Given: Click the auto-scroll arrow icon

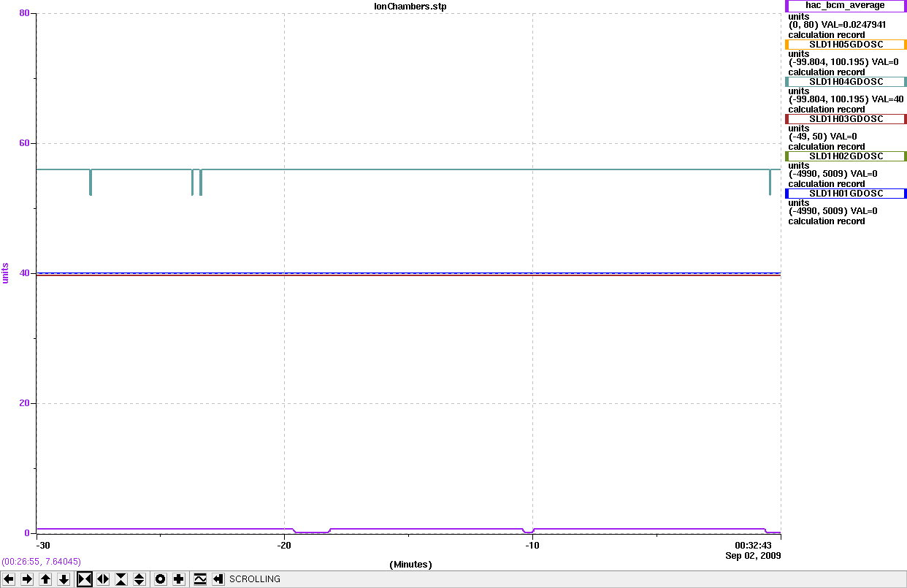Looking at the screenshot, I should tap(218, 579).
